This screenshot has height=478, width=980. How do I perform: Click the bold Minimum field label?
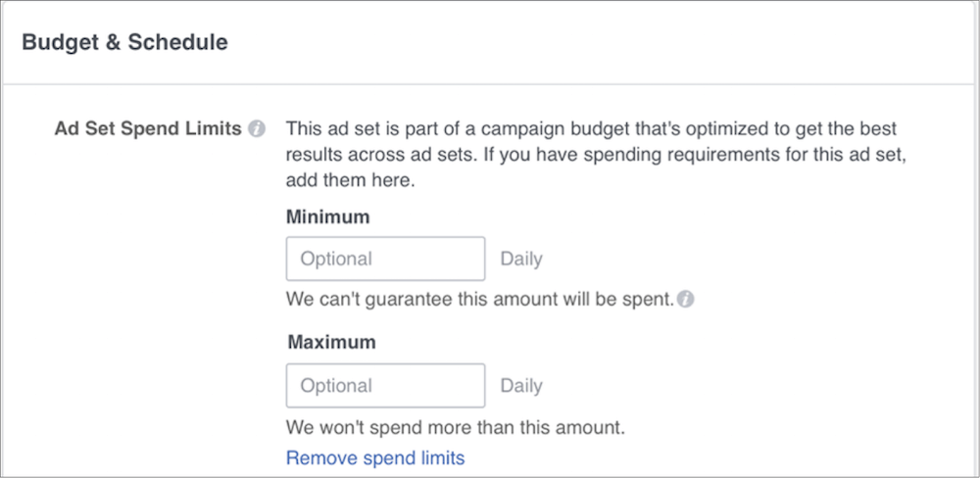(329, 215)
